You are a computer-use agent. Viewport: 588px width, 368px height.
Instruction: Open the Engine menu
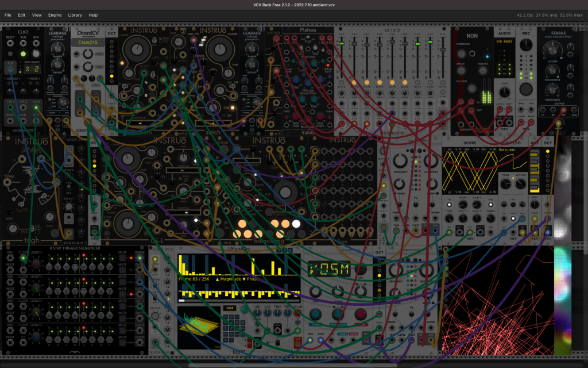[55, 15]
